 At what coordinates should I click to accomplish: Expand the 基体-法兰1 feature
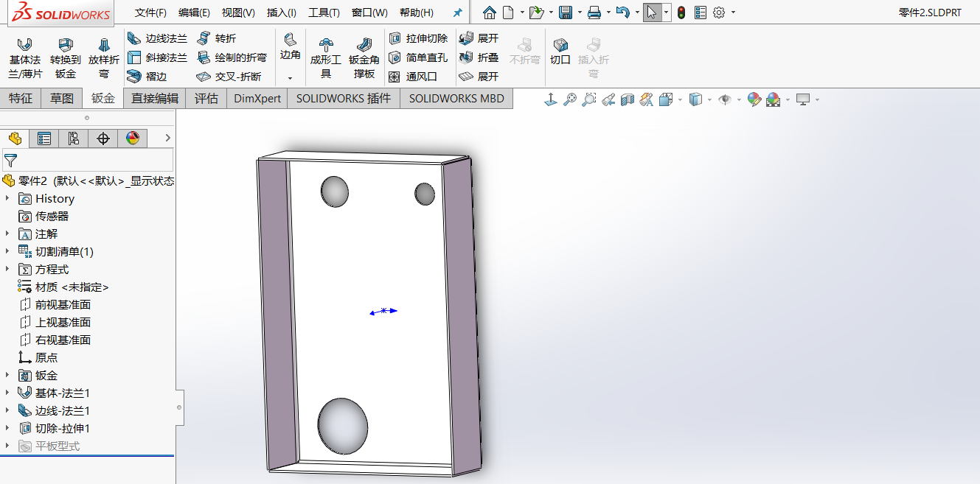click(7, 393)
